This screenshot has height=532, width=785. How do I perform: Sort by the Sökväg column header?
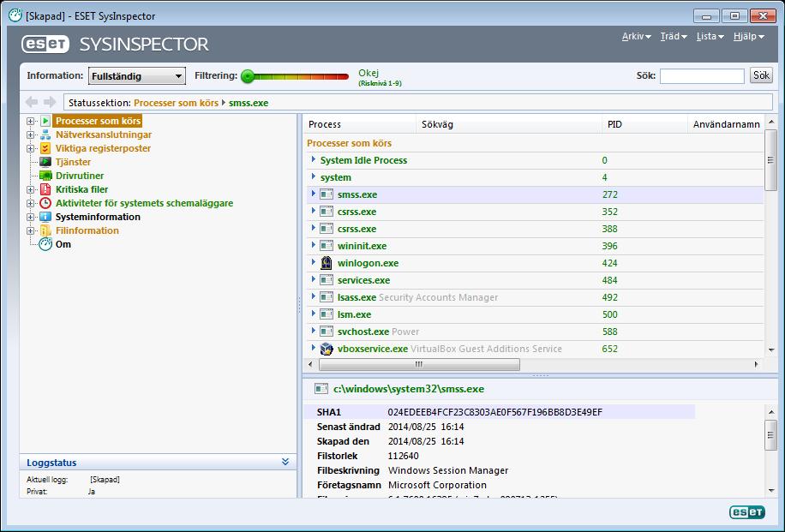(509, 124)
